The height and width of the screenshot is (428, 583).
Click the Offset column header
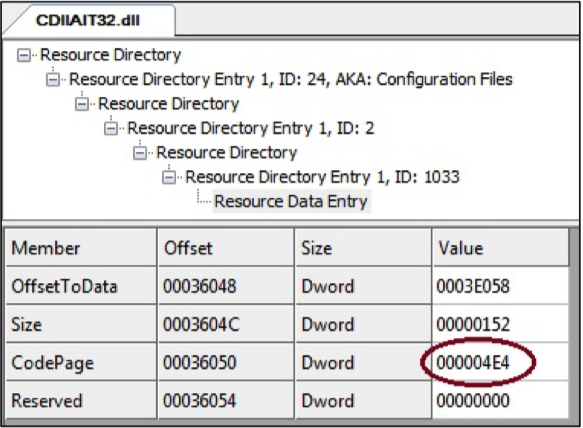click(226, 247)
